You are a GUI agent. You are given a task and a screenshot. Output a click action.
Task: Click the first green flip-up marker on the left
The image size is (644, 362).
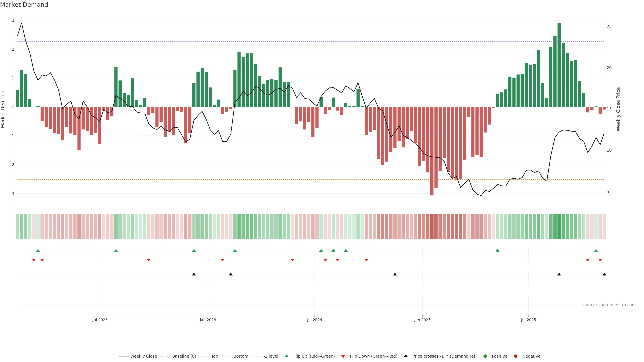click(38, 250)
